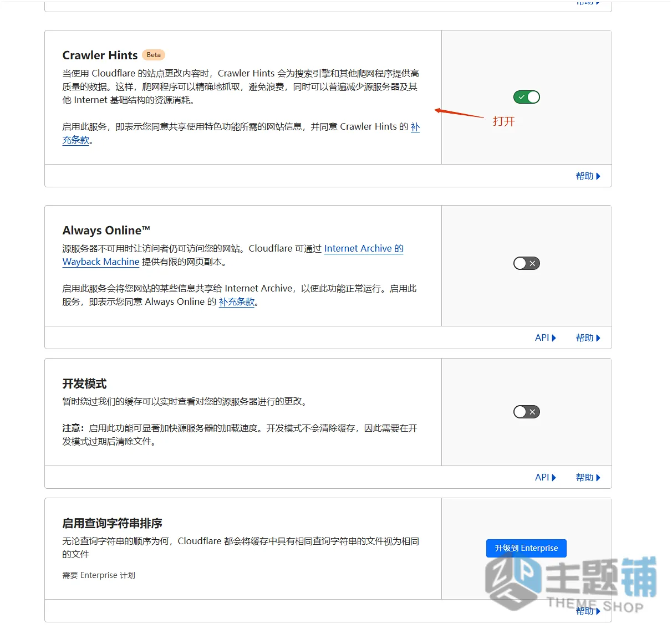The height and width of the screenshot is (629, 672).
Task: Click the Beta badge next to Crawler Hints
Action: [154, 55]
